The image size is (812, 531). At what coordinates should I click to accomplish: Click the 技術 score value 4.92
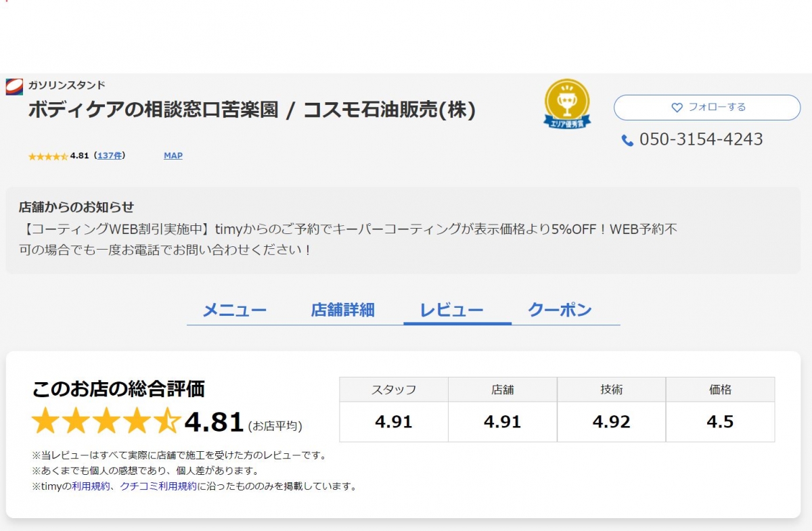(x=611, y=422)
